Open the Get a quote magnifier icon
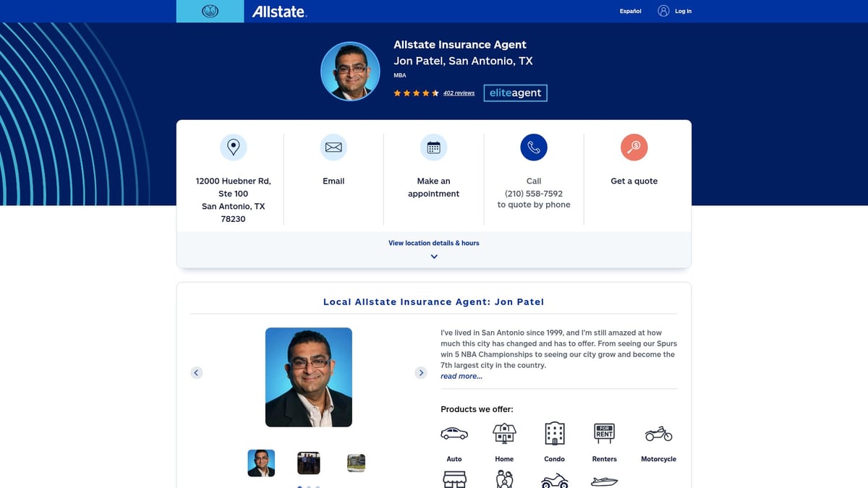The width and height of the screenshot is (868, 488). click(x=634, y=147)
